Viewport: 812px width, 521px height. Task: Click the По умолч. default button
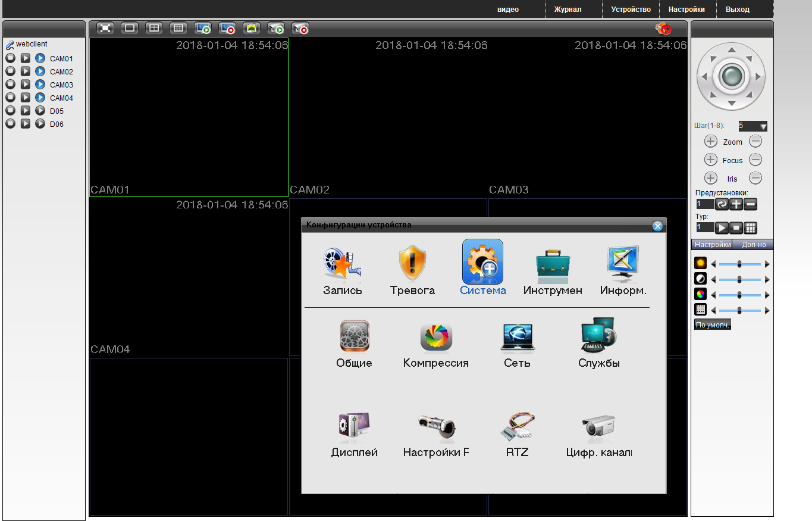click(x=712, y=325)
